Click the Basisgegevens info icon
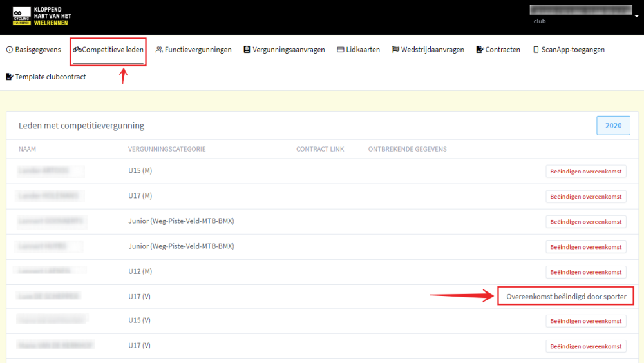The width and height of the screenshot is (644, 363). click(x=10, y=50)
